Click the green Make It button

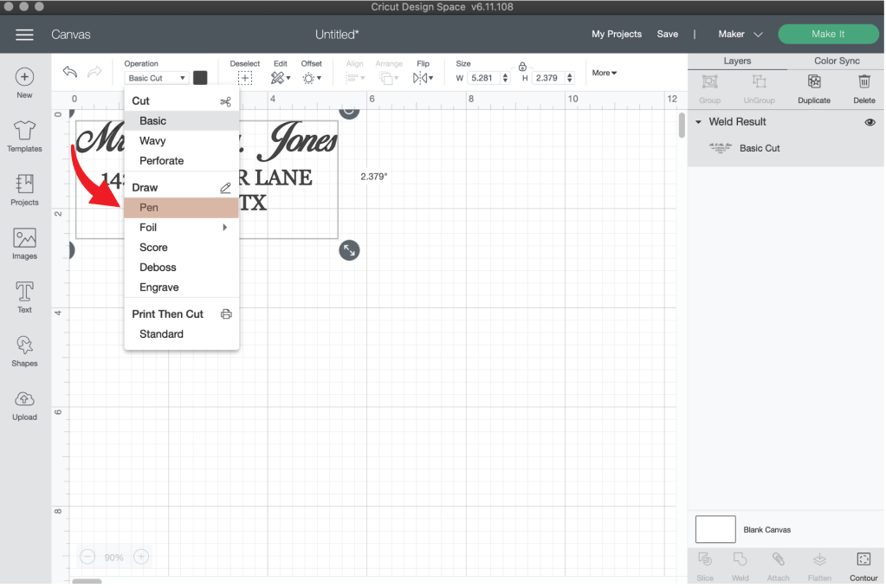(828, 35)
